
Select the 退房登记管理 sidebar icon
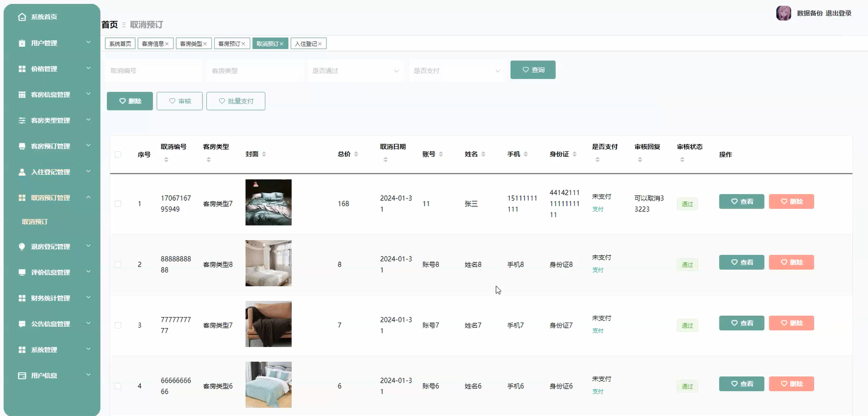click(x=22, y=246)
